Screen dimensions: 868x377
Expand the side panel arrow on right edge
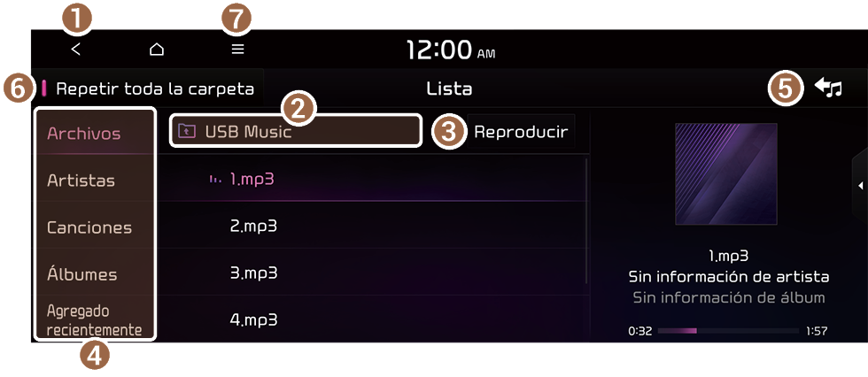860,186
